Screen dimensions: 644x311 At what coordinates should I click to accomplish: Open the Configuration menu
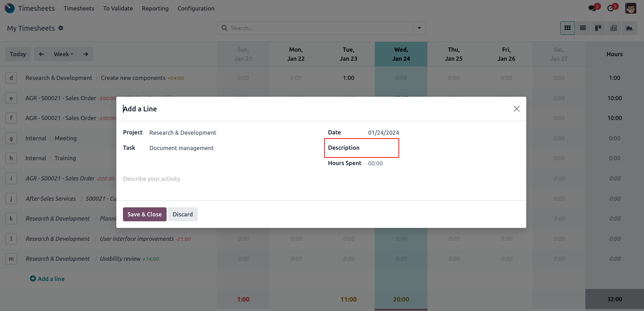(x=196, y=8)
